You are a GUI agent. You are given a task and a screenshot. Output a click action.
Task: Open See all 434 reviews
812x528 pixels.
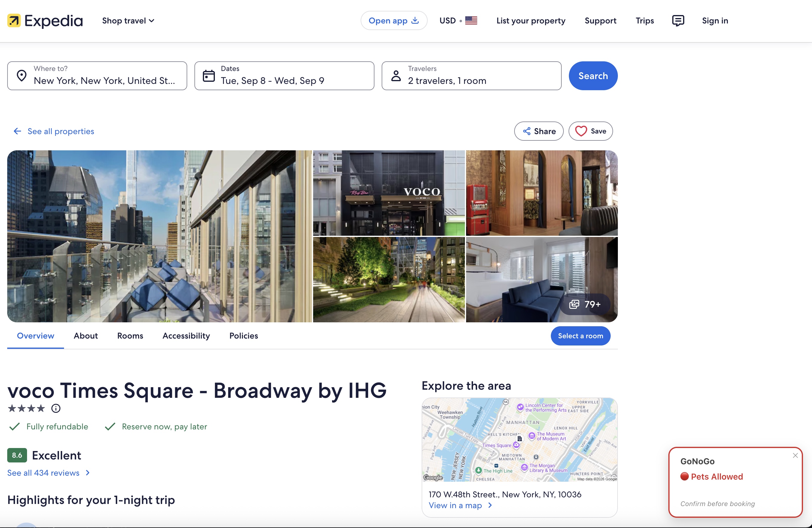48,473
